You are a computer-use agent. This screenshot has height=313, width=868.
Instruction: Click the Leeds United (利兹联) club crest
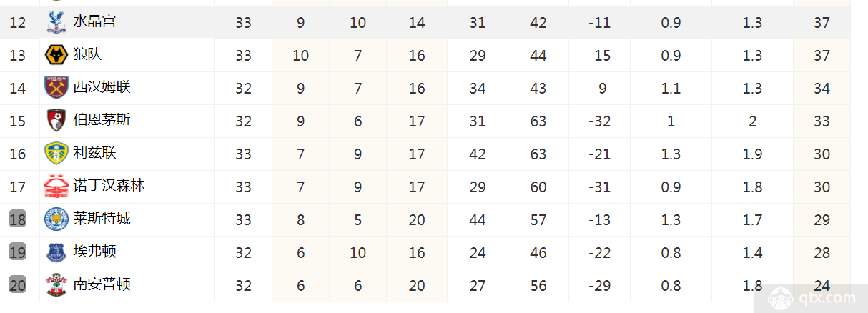tap(56, 154)
